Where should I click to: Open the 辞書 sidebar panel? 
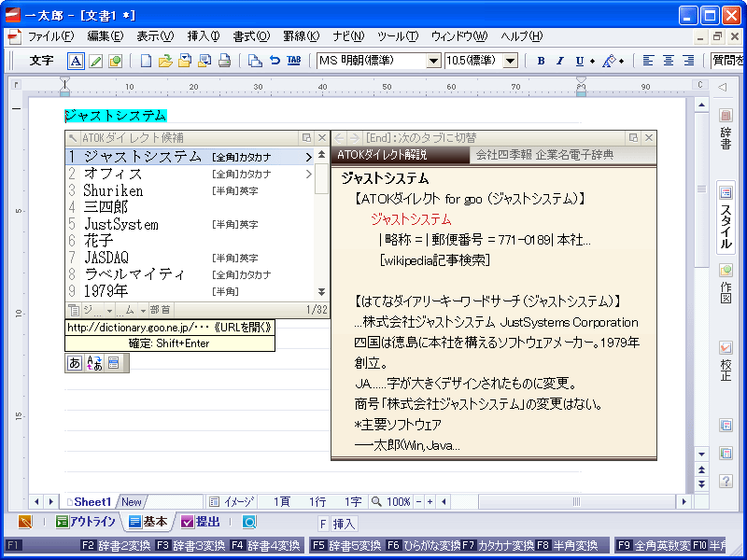click(x=726, y=129)
